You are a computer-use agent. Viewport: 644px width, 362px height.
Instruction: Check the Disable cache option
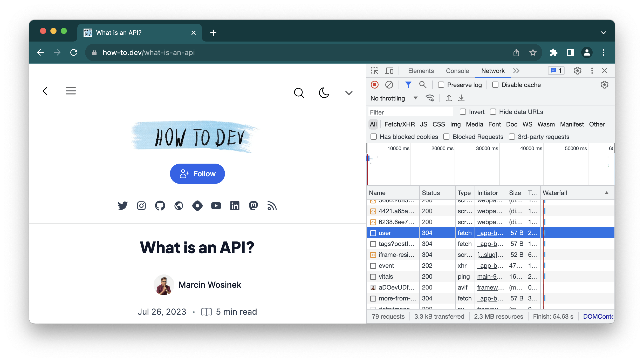tap(495, 85)
